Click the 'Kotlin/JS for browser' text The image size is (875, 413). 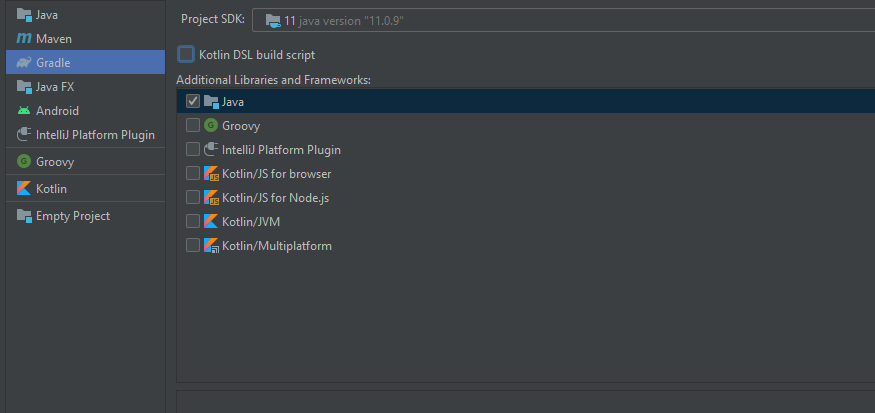[277, 174]
